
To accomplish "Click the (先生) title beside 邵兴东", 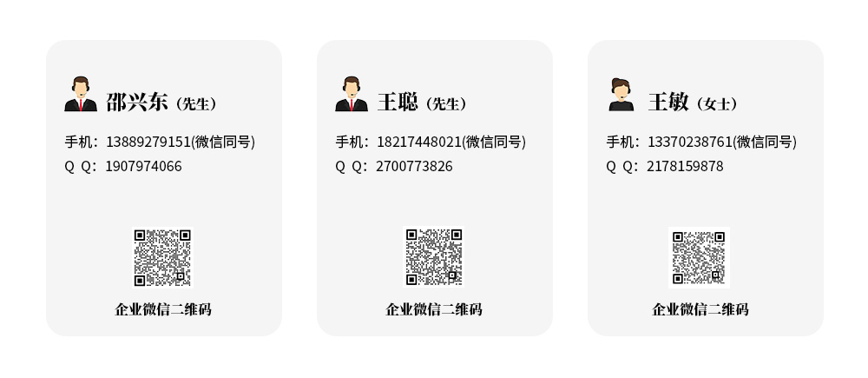I will 196,103.
